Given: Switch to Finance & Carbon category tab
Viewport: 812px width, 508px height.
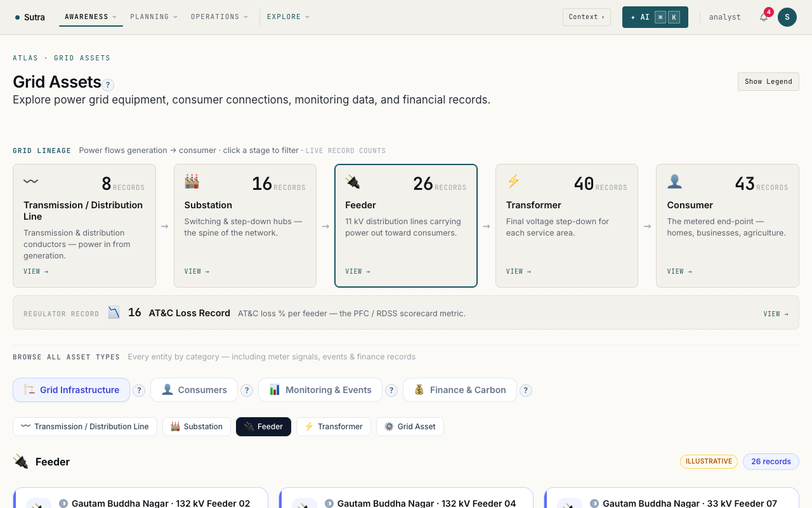Looking at the screenshot, I should (460, 390).
